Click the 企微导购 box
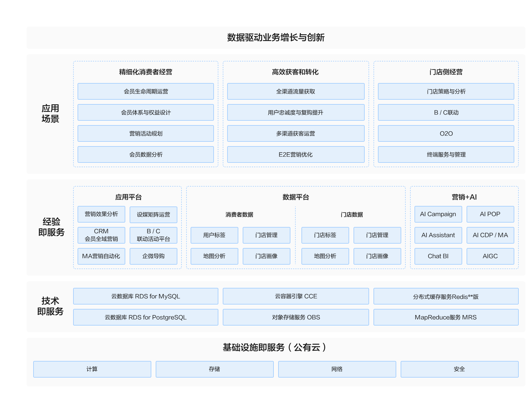This screenshot has width=532, height=413. pyautogui.click(x=154, y=256)
